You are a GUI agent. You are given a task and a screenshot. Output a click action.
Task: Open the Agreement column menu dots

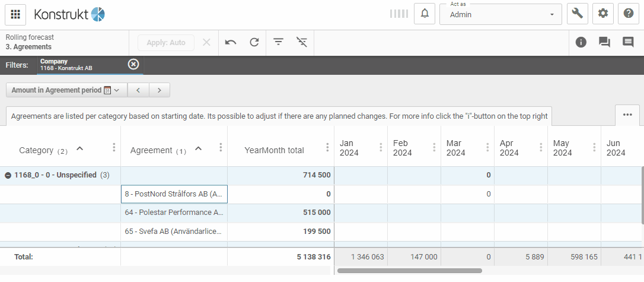click(221, 147)
